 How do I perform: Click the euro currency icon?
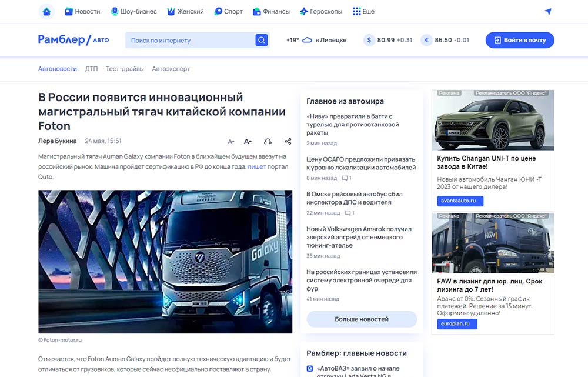(426, 40)
